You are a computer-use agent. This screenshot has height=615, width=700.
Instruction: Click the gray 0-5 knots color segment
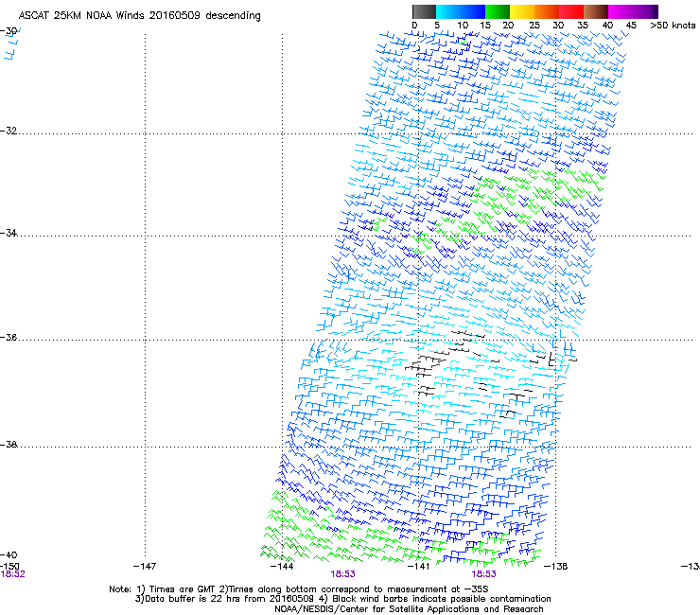pos(424,11)
